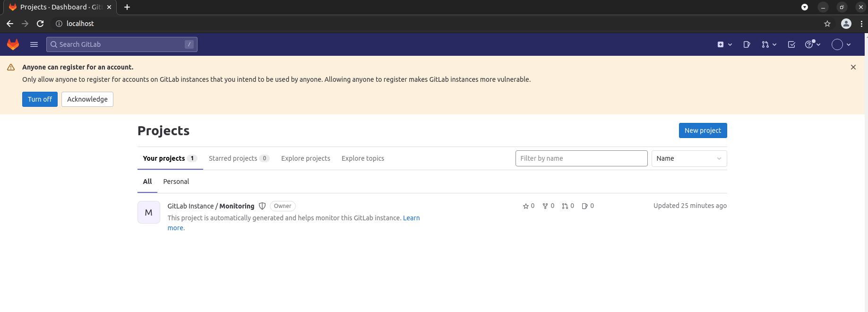Dismiss the registration warning banner
Image resolution: width=868 pixels, height=312 pixels.
pyautogui.click(x=853, y=67)
